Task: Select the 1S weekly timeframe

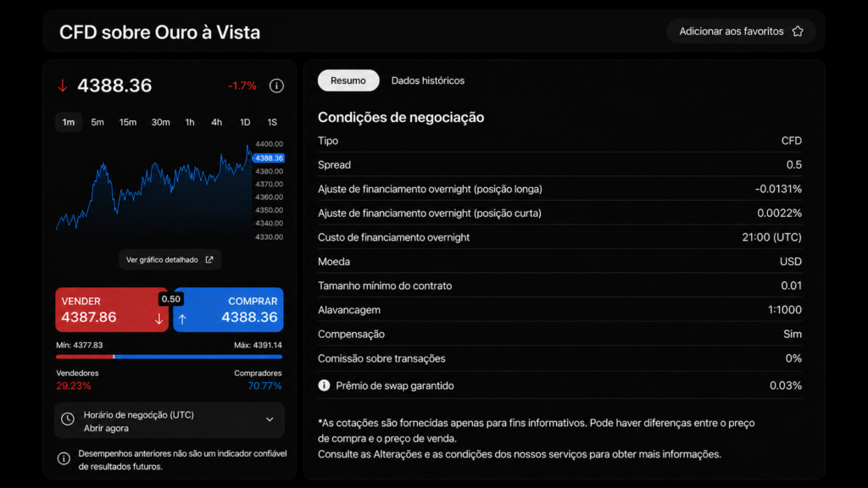Action: (272, 122)
